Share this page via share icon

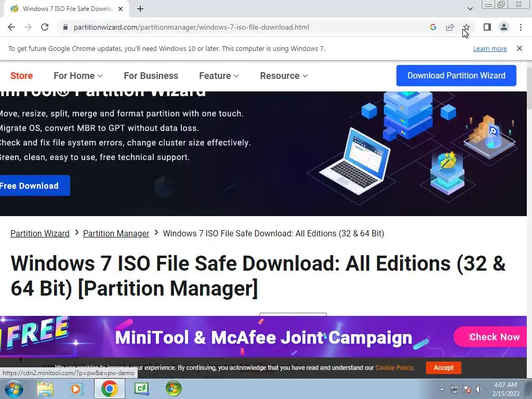(450, 27)
